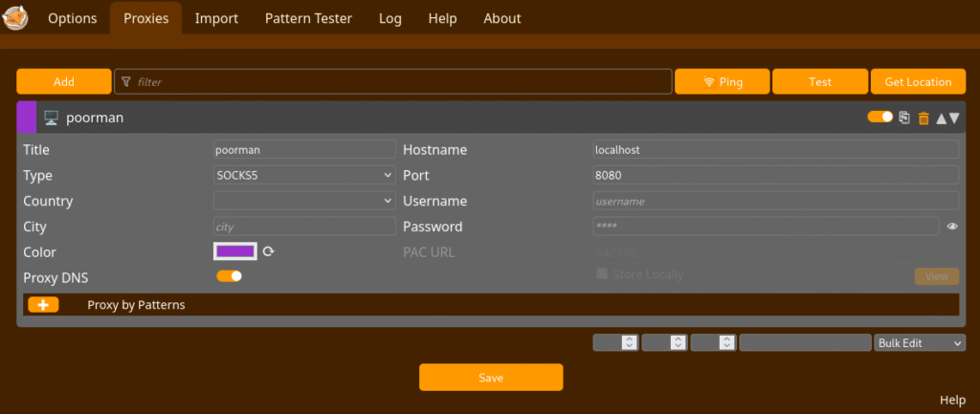Click the FoxyProxy fox logo icon

pyautogui.click(x=17, y=18)
